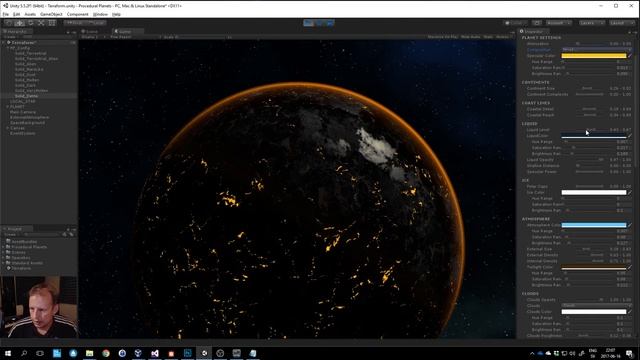Open the Help menu

[116, 14]
